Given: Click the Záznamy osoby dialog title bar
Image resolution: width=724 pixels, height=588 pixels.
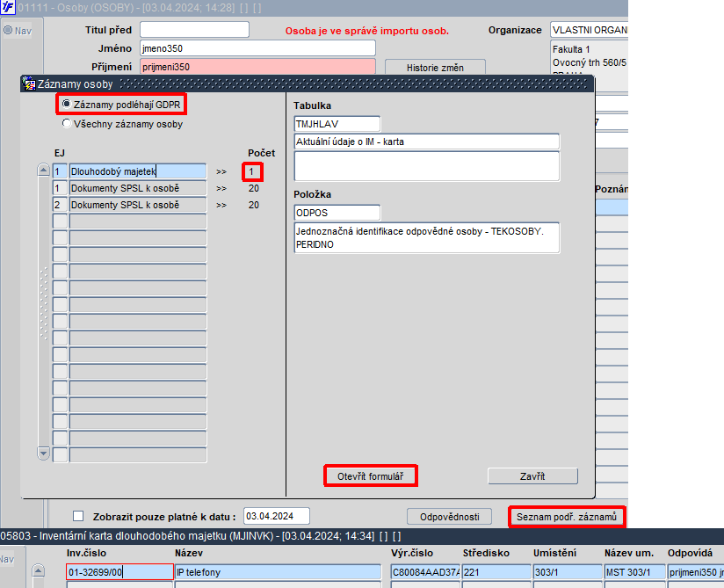Looking at the screenshot, I should coord(308,83).
